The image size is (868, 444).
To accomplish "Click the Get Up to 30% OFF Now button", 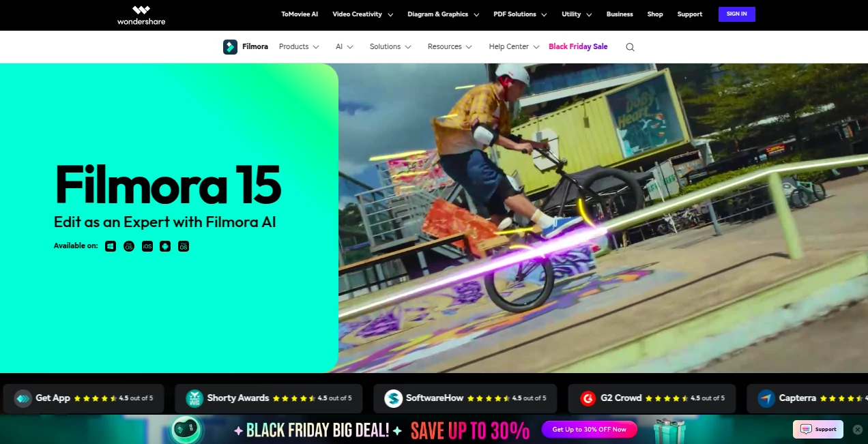I will click(589, 429).
